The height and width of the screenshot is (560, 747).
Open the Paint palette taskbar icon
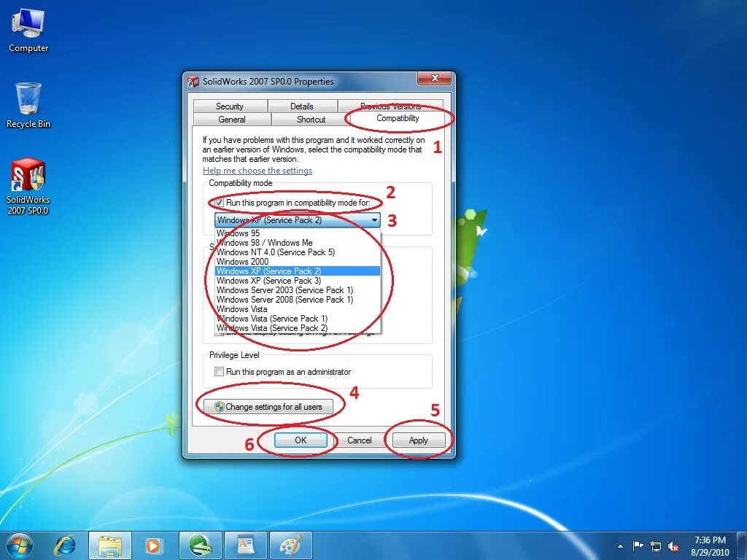(290, 545)
